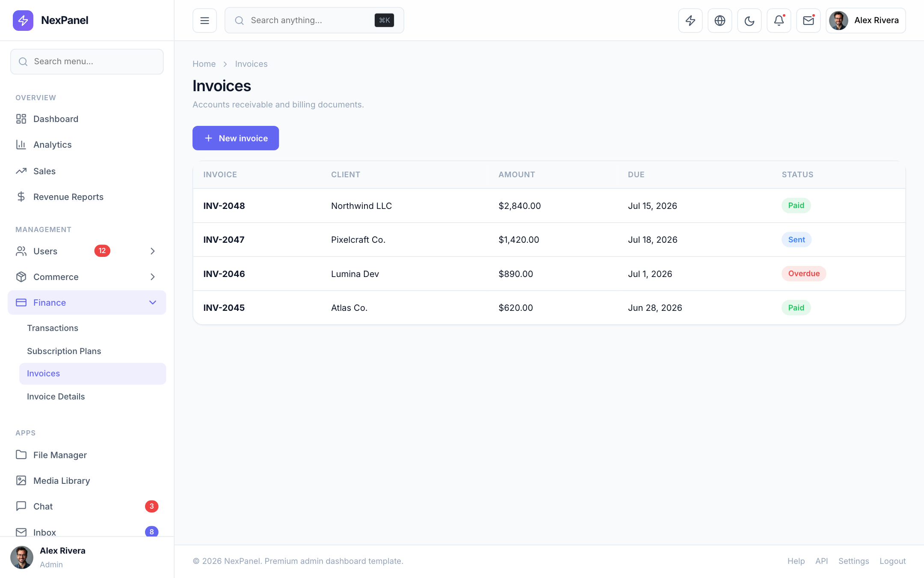Open invoice INV-2048
This screenshot has width=924, height=578.
coord(224,206)
